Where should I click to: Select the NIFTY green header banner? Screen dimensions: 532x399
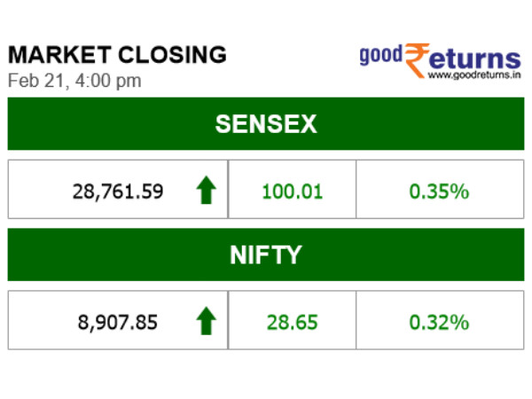(265, 255)
